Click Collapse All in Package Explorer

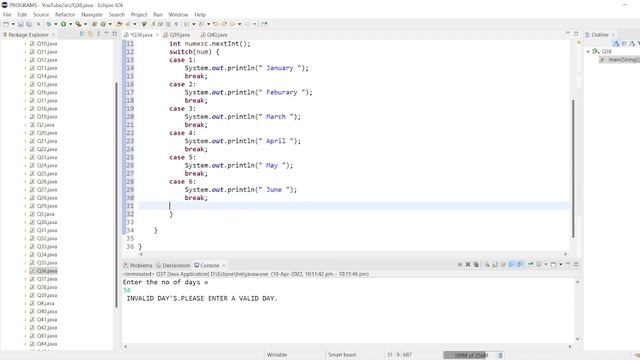click(82, 34)
